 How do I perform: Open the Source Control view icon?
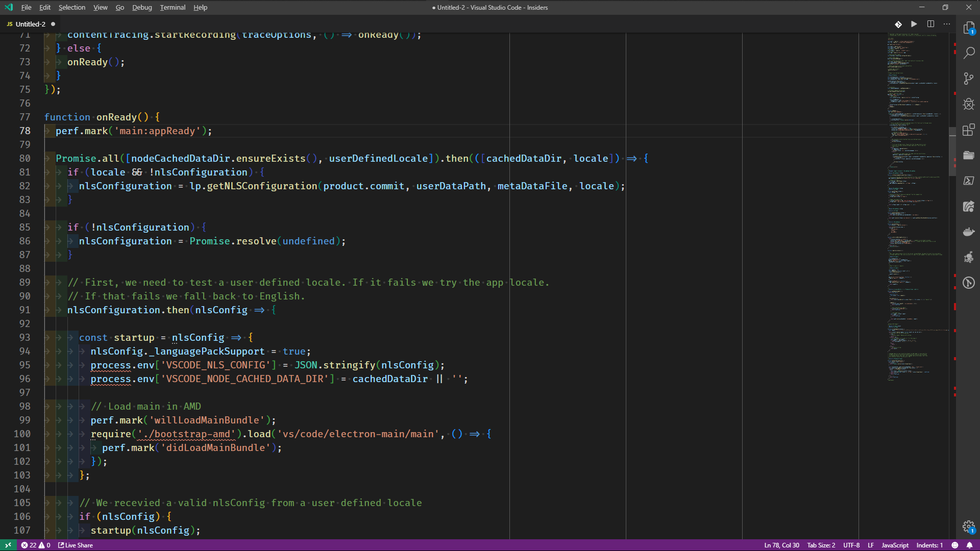pos(968,79)
